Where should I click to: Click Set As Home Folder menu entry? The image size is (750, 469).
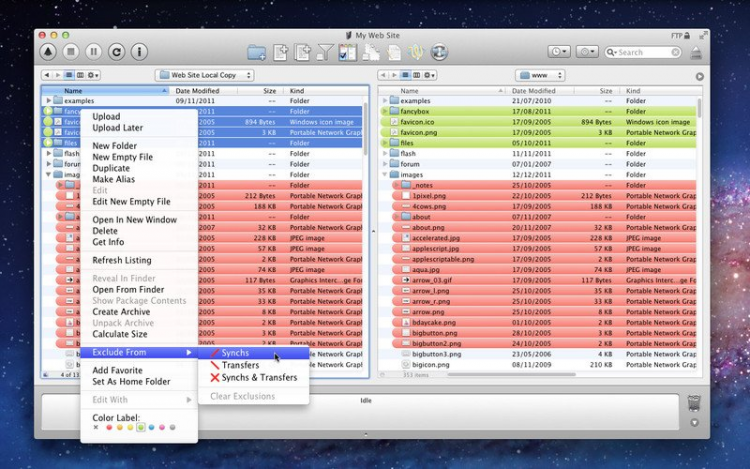[131, 382]
